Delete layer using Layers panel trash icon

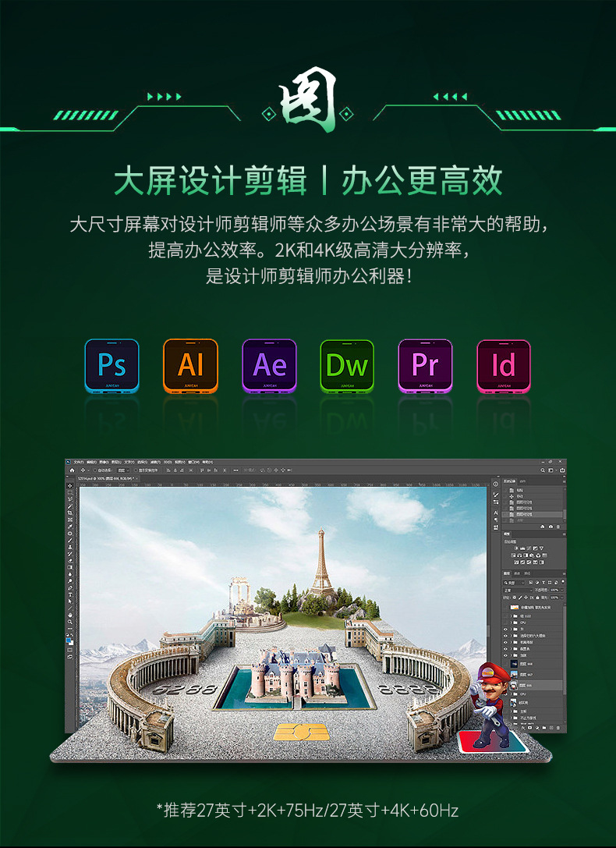click(x=558, y=728)
